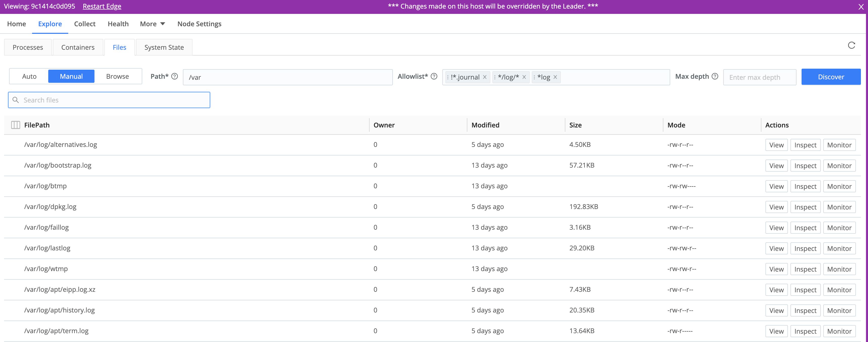View the term.log file
The height and width of the screenshot is (342, 868).
(x=776, y=331)
